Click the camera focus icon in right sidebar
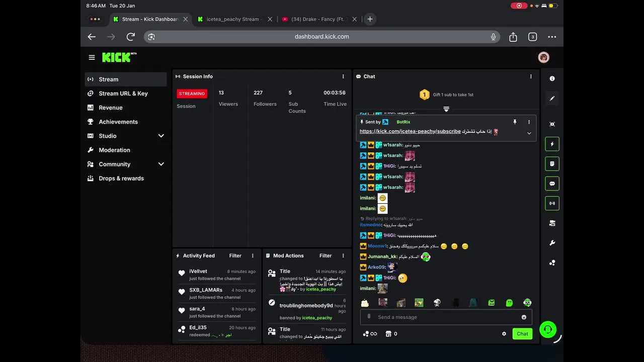This screenshot has height=362, width=644. 552,124
